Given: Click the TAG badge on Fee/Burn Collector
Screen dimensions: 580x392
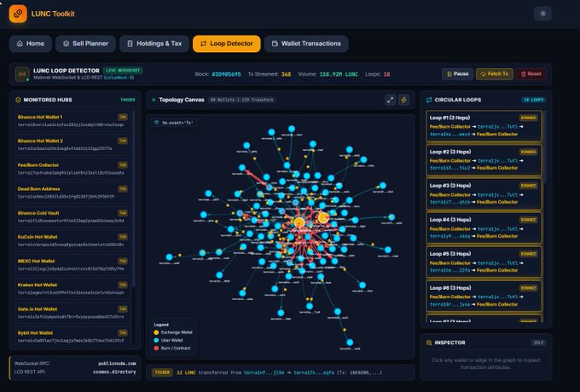Looking at the screenshot, I should tap(123, 164).
